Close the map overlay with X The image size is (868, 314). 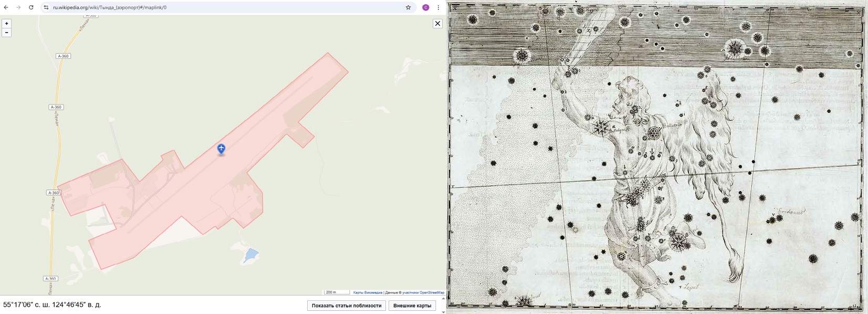tap(437, 24)
